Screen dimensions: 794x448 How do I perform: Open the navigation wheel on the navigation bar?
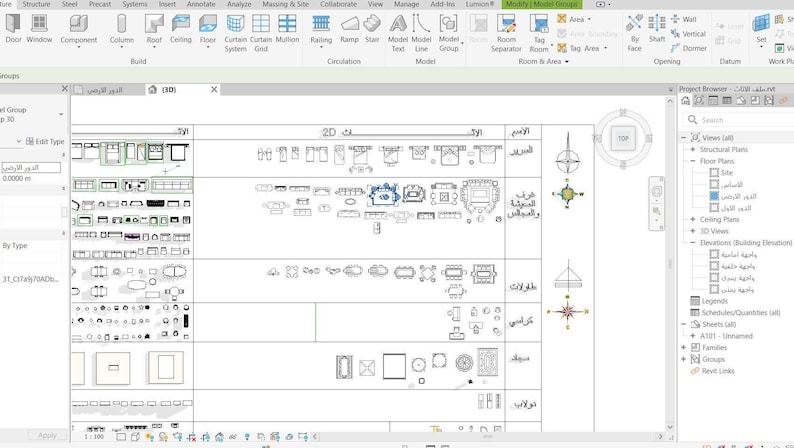[x=657, y=191]
